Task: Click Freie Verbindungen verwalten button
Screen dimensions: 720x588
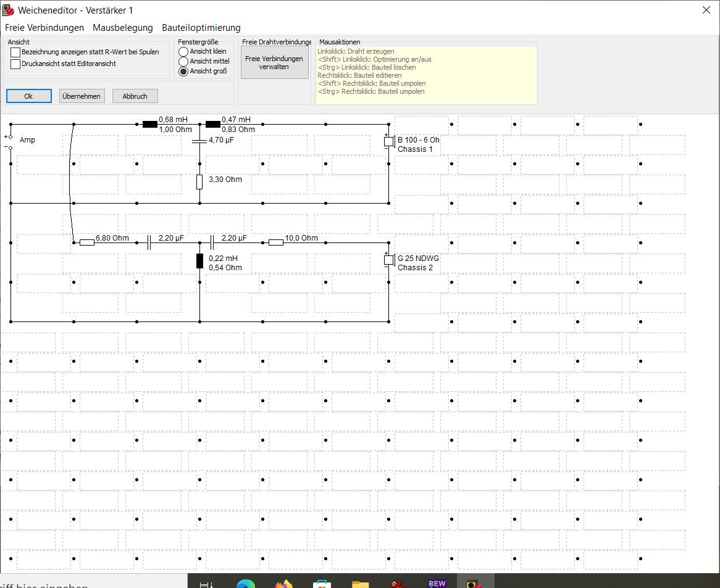Action: tap(275, 62)
